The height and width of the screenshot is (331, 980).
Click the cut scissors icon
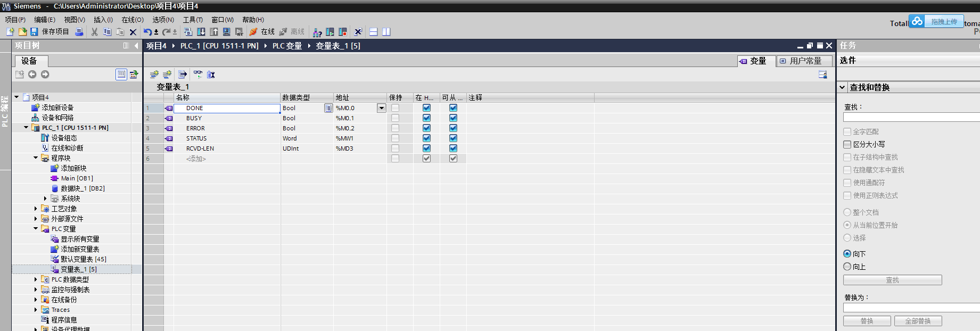pos(94,32)
